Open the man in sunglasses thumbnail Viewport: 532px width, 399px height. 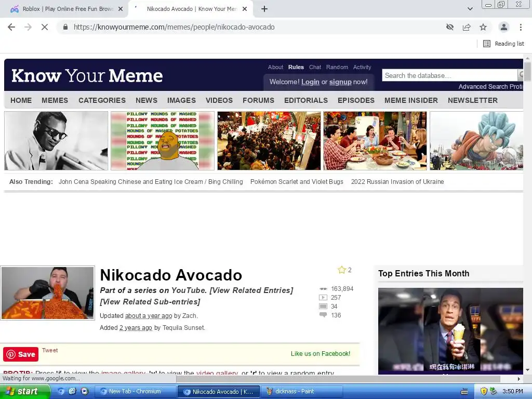point(56,141)
